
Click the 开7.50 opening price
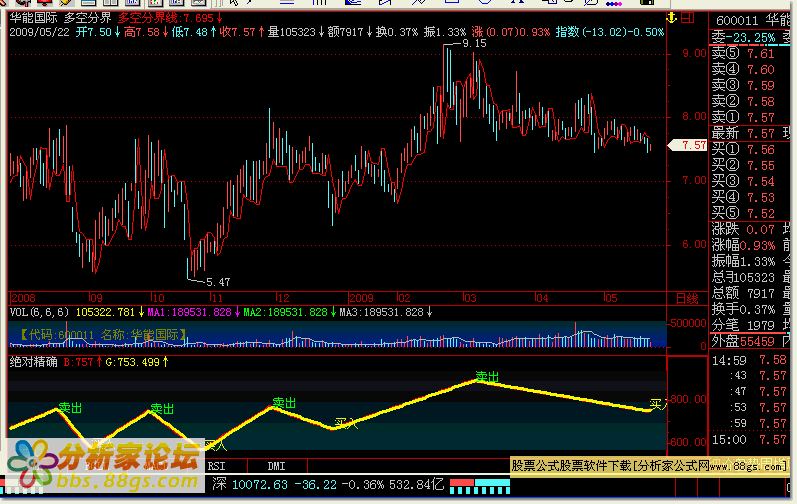[x=98, y=32]
